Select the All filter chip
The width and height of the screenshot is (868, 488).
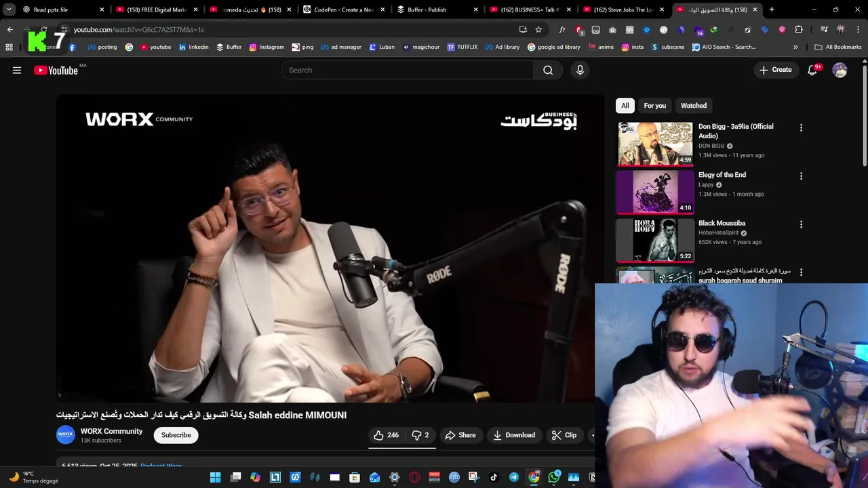click(x=625, y=106)
